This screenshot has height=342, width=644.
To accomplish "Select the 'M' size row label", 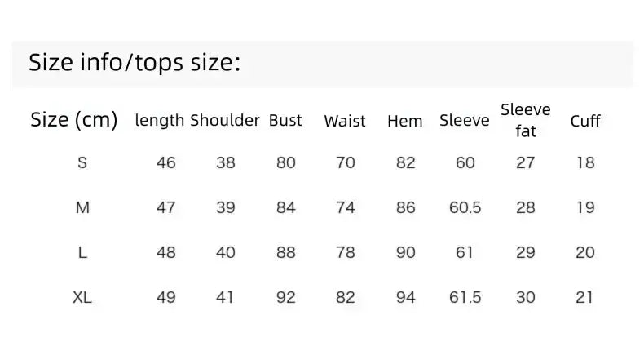I will pos(82,207).
